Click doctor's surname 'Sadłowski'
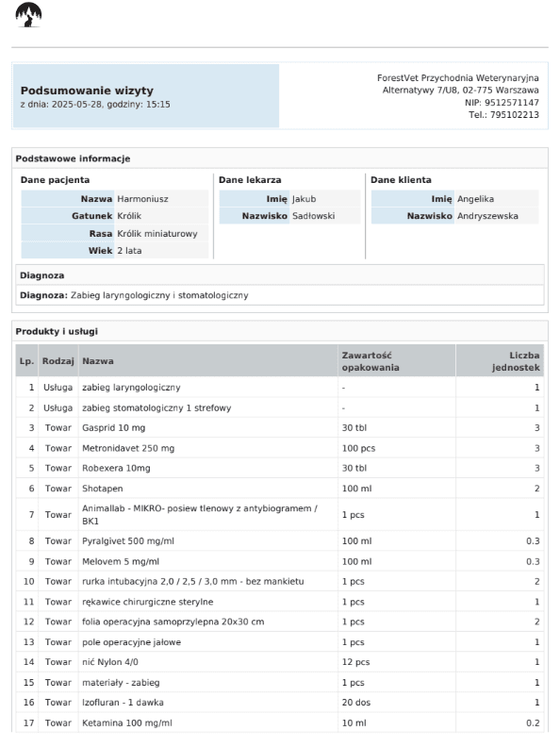 [x=313, y=216]
